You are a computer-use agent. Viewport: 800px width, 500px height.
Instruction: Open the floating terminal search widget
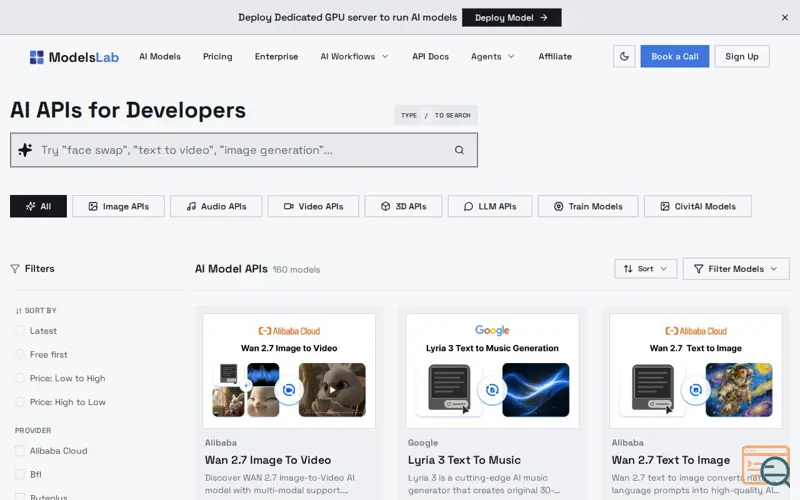coord(767,466)
